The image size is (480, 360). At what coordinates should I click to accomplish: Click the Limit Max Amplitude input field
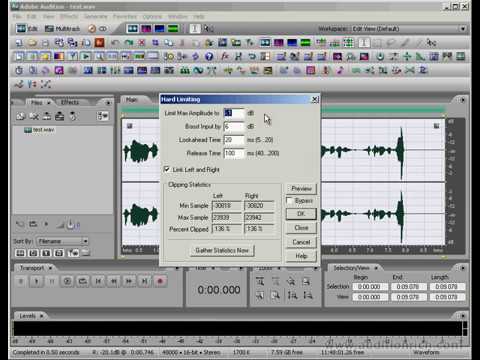[x=234, y=113]
